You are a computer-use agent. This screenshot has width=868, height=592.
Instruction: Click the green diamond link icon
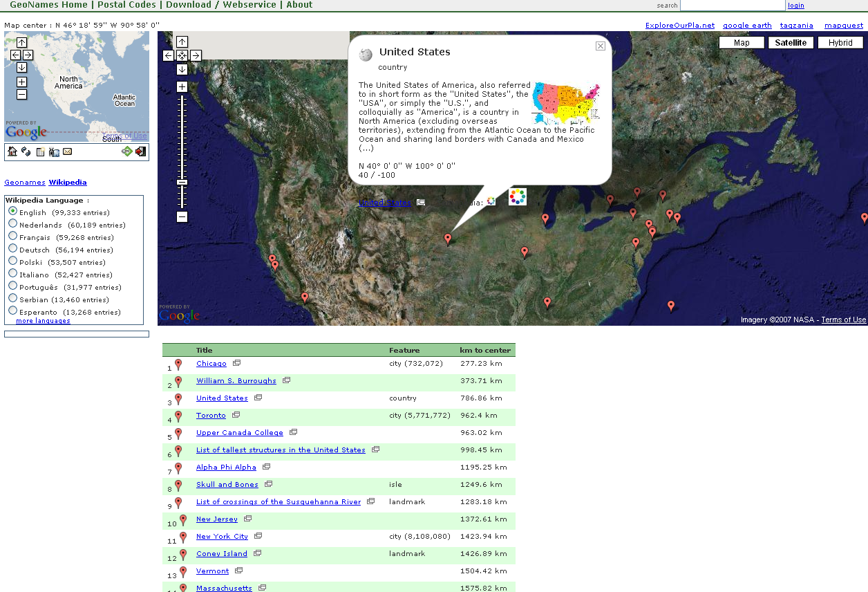pos(126,151)
